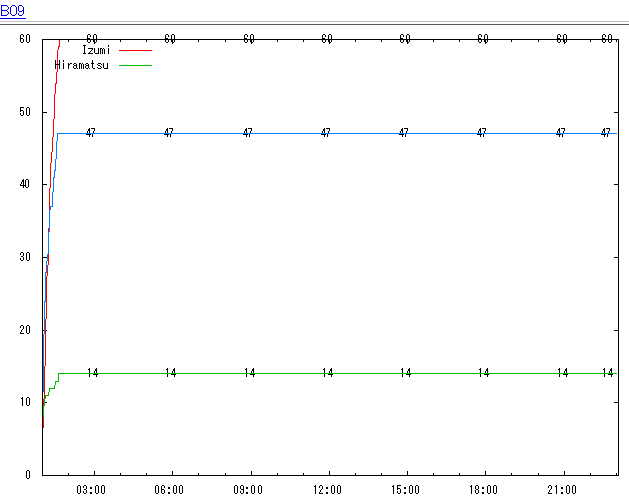Click the 60 data label above 09:00
The image size is (629, 499).
(249, 39)
